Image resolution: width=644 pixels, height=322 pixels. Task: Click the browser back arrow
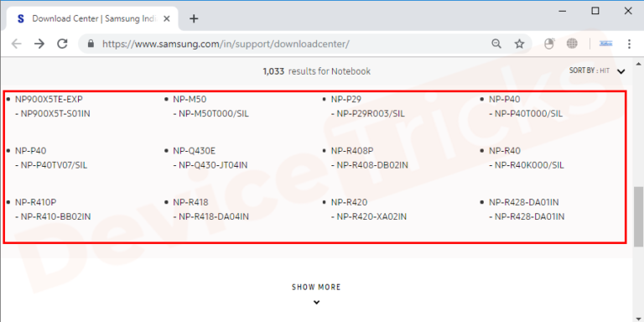pos(17,44)
